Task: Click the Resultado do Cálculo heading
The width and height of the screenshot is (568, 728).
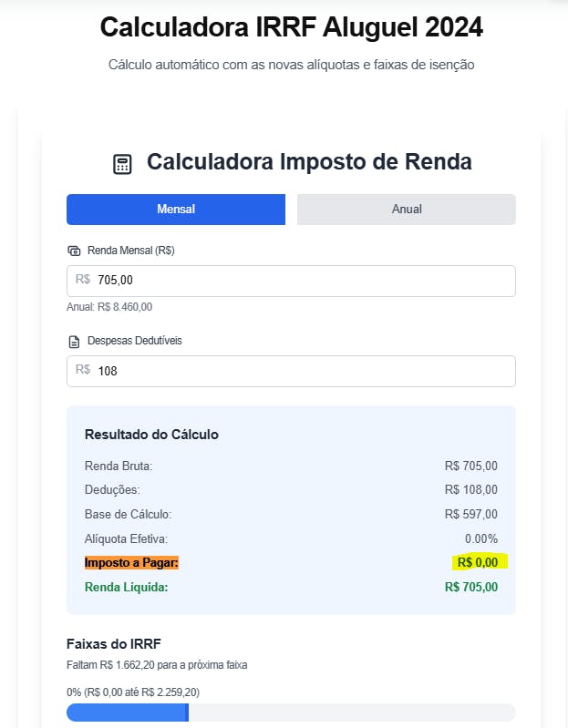Action: pyautogui.click(x=151, y=435)
